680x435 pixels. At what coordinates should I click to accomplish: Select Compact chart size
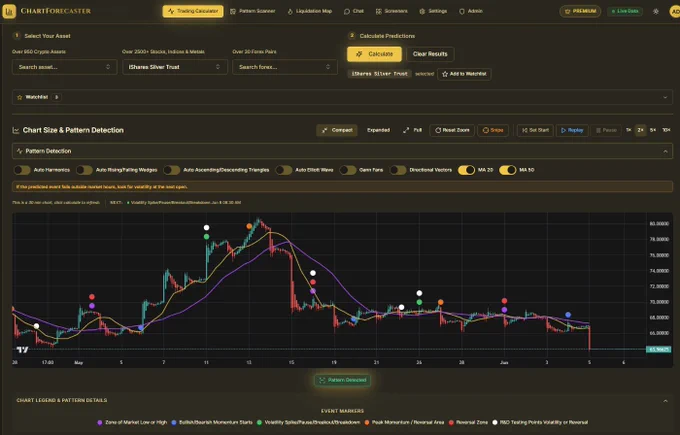point(337,130)
